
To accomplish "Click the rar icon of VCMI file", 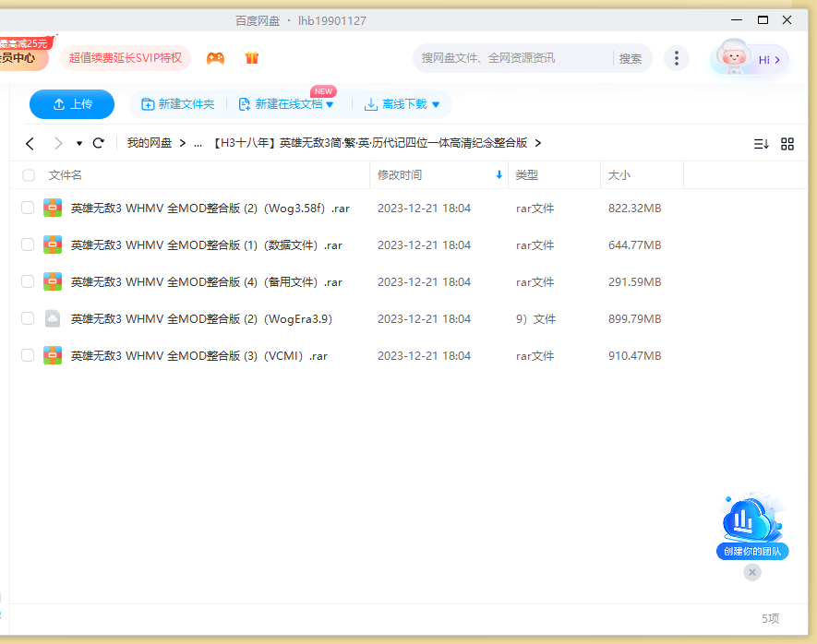I will tap(53, 355).
